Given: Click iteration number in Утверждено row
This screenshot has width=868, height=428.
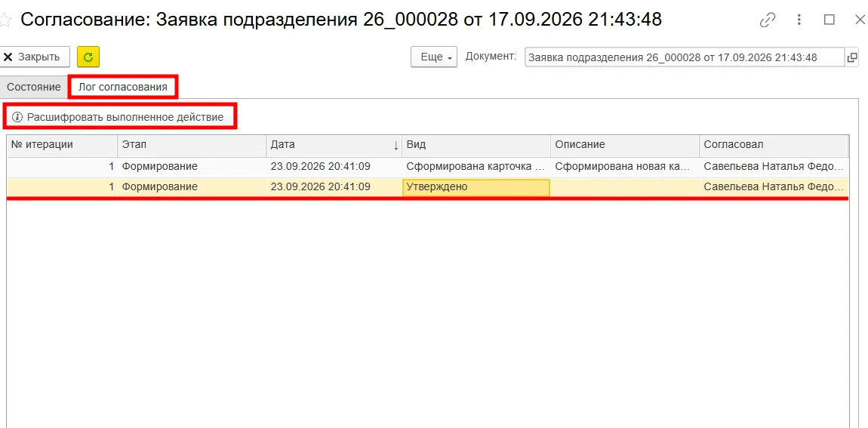Looking at the screenshot, I should pyautogui.click(x=62, y=187).
